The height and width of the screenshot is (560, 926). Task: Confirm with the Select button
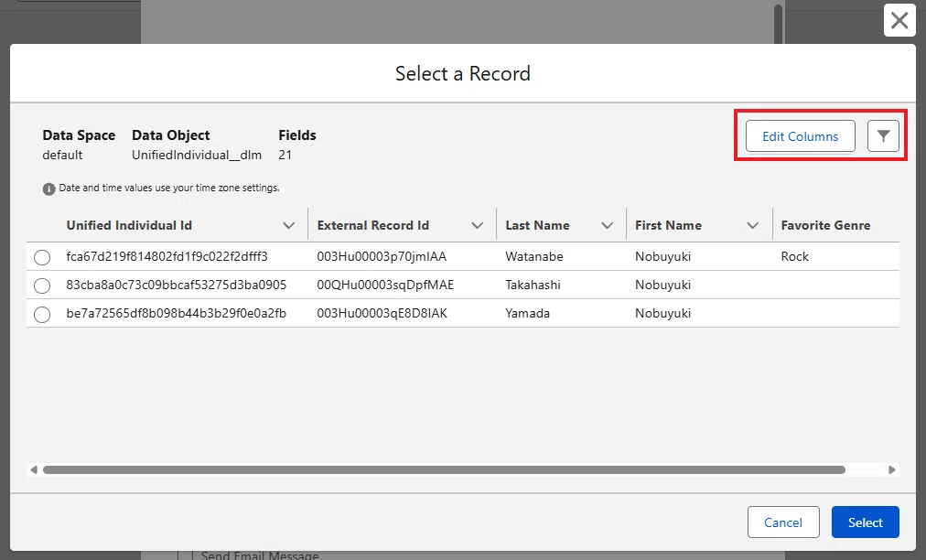tap(866, 522)
